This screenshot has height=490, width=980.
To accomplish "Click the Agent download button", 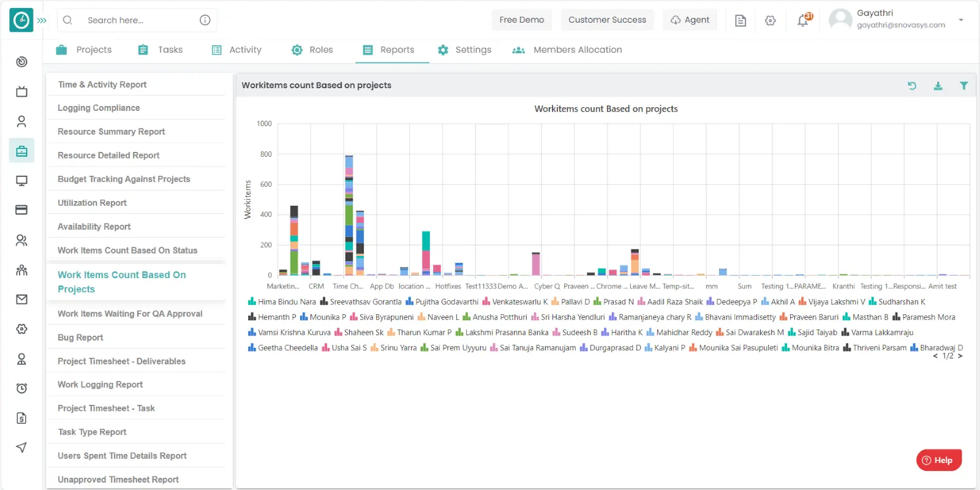I will point(690,20).
